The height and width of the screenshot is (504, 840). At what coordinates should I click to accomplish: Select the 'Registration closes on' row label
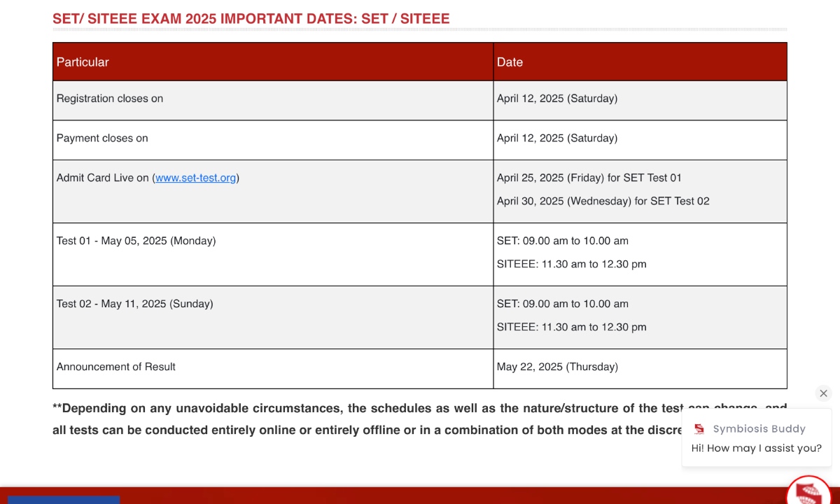pyautogui.click(x=110, y=99)
